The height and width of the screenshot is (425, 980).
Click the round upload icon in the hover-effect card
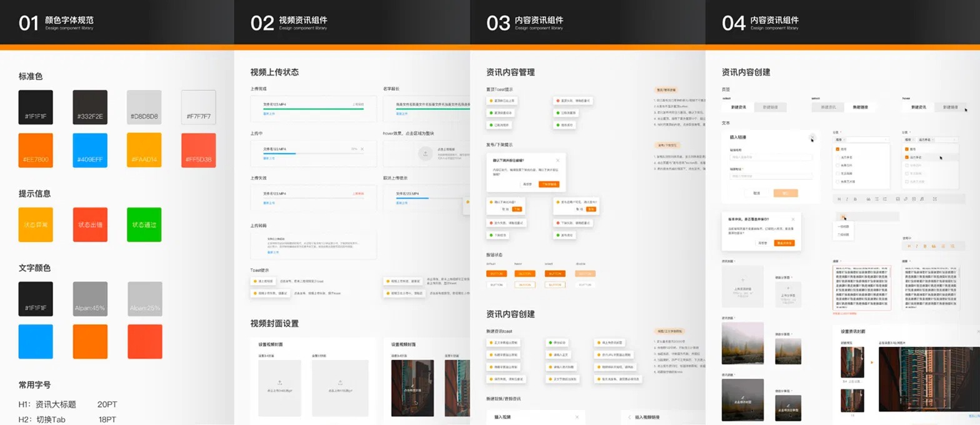[425, 153]
